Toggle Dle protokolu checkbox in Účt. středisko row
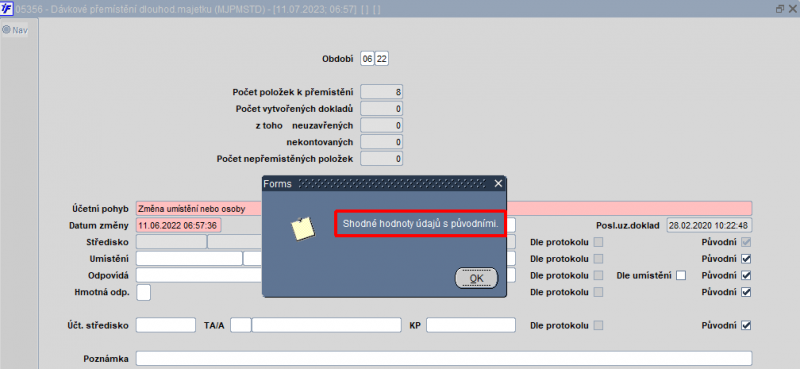This screenshot has width=800, height=369. [598, 326]
